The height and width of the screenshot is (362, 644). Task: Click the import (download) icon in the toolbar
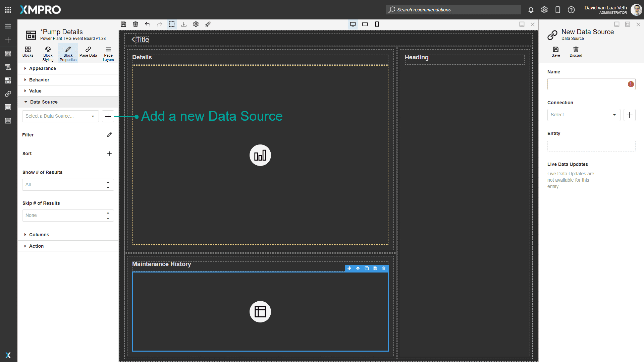pyautogui.click(x=184, y=24)
